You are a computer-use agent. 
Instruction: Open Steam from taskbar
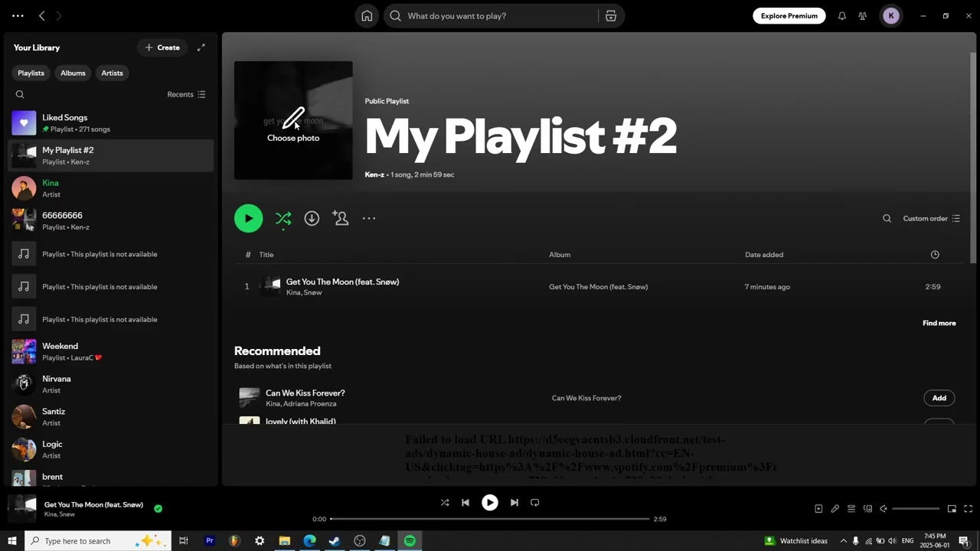point(335,541)
